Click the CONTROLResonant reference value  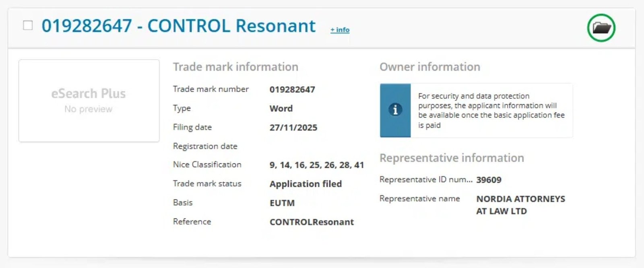pos(312,222)
